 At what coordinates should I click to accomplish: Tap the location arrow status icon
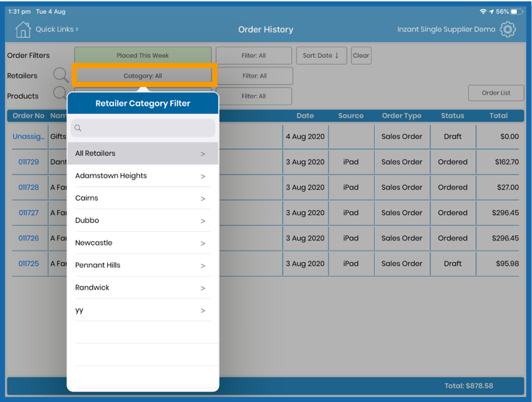pos(491,12)
